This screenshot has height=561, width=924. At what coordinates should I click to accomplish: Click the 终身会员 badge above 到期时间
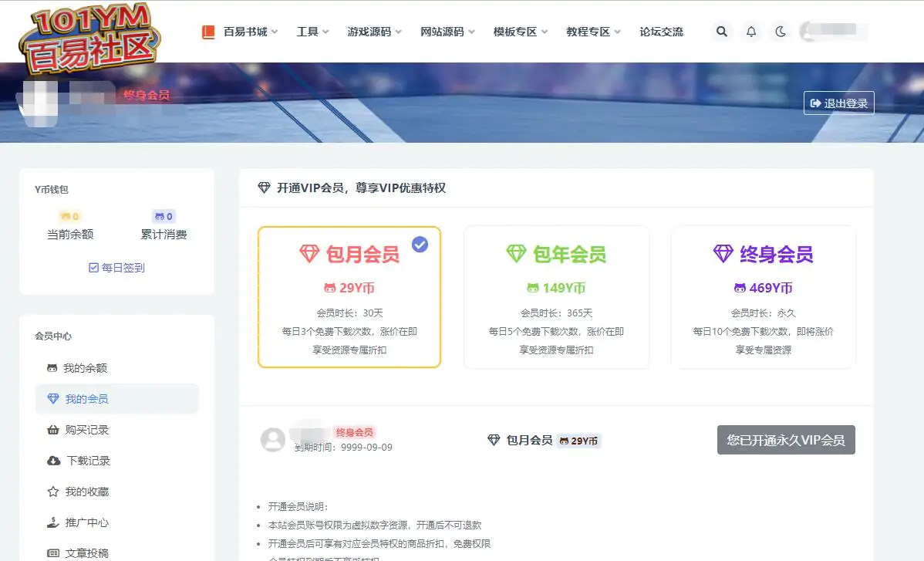(x=354, y=432)
